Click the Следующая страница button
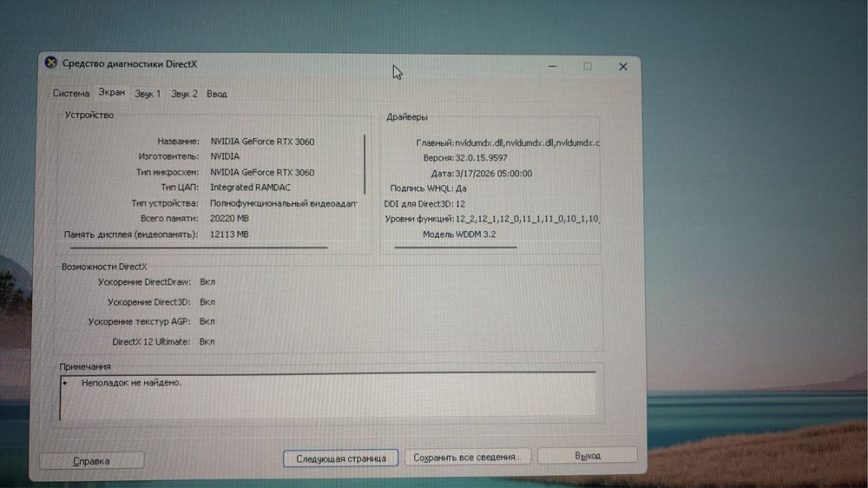The image size is (868, 488). coord(340,458)
